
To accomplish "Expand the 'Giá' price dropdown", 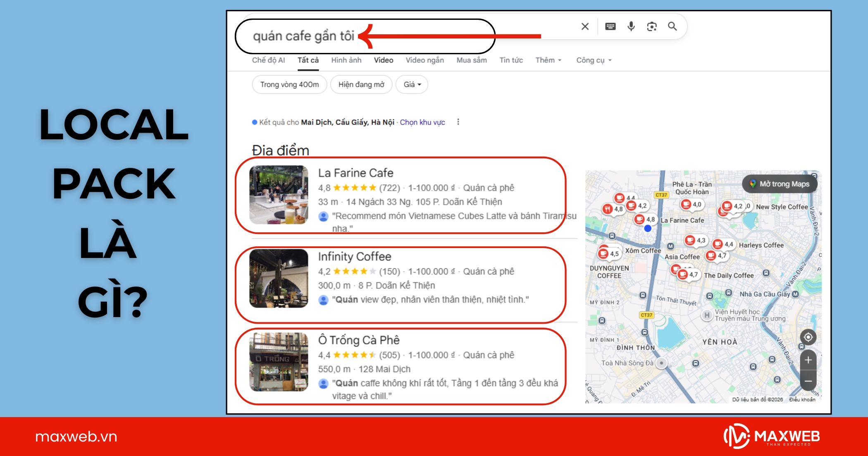I will click(412, 85).
